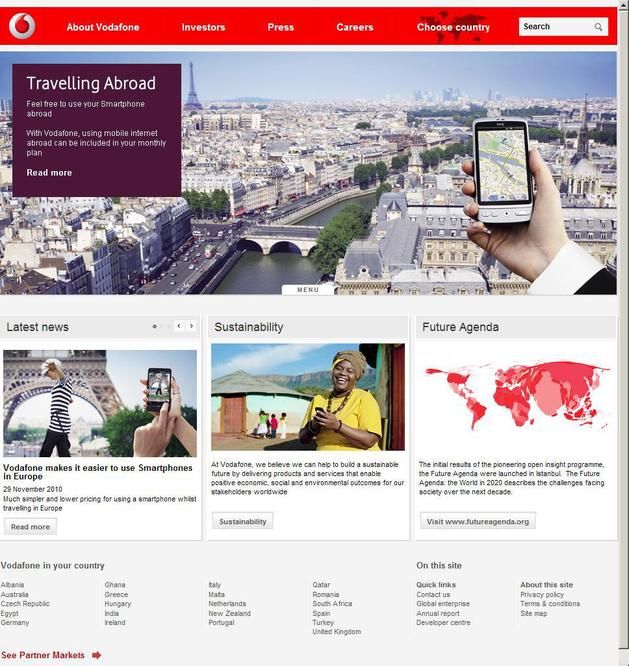Image resolution: width=629 pixels, height=666 pixels.
Task: Select Malta country link
Action: coord(217,594)
